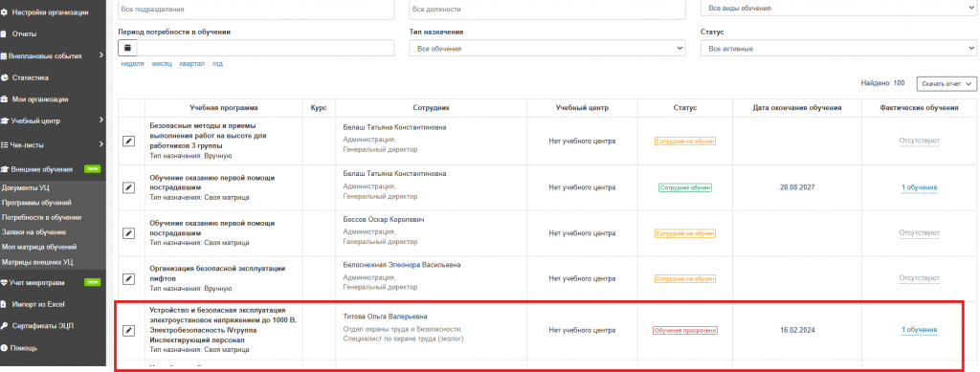Open the Отчеты sidebar icon
Screen dimensions: 980x372
(x=5, y=33)
